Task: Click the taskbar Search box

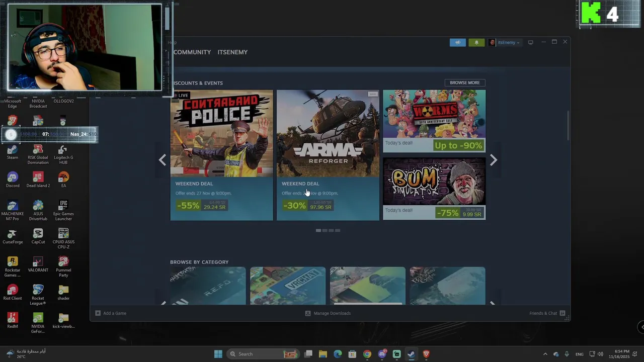Action: 262,354
